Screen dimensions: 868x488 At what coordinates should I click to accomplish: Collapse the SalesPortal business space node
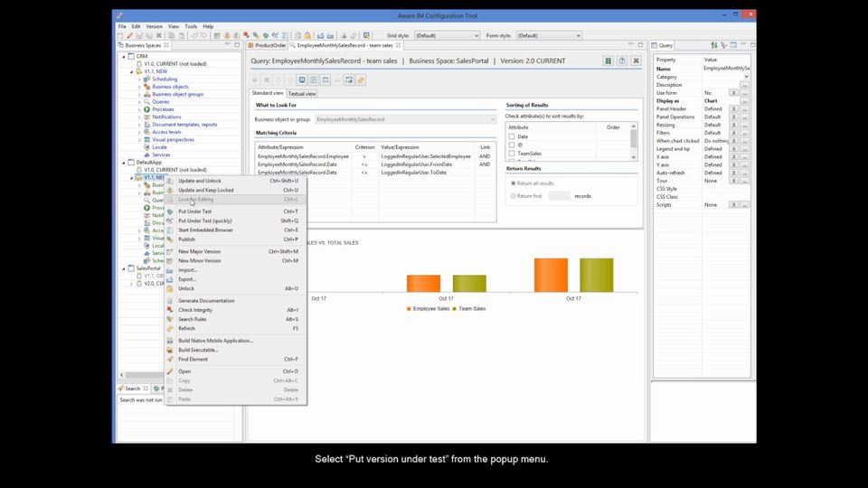tap(124, 268)
